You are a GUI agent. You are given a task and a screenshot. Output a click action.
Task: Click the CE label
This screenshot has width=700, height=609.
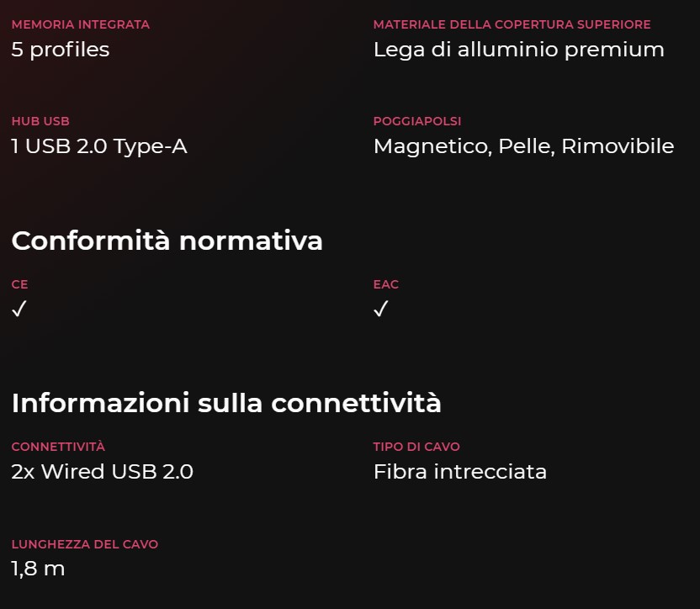(19, 284)
